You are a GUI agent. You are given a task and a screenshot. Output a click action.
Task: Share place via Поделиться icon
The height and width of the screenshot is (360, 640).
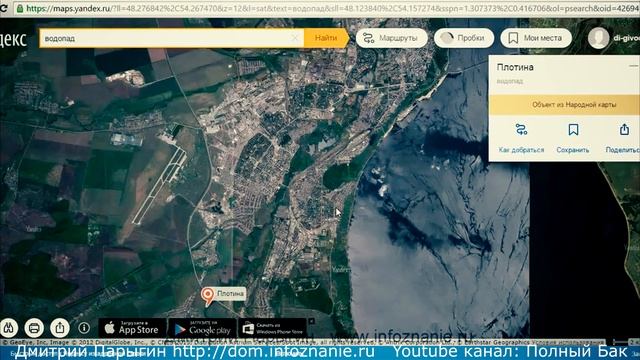pyautogui.click(x=624, y=130)
